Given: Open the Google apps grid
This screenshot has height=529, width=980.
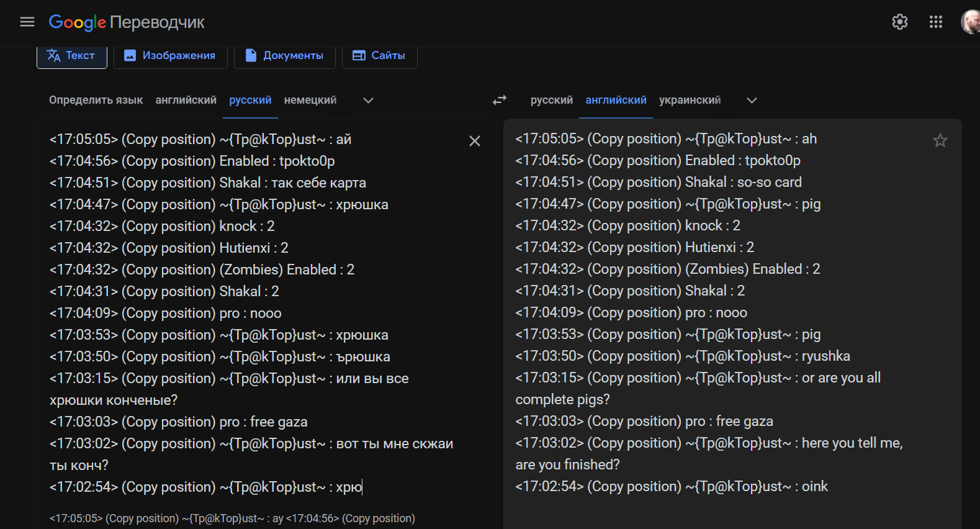Looking at the screenshot, I should click(x=935, y=22).
